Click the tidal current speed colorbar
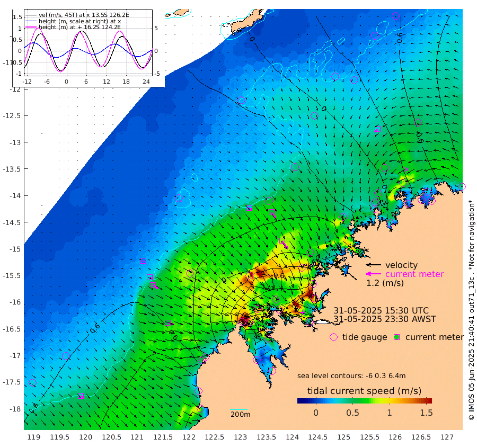The image size is (477, 448). [365, 400]
